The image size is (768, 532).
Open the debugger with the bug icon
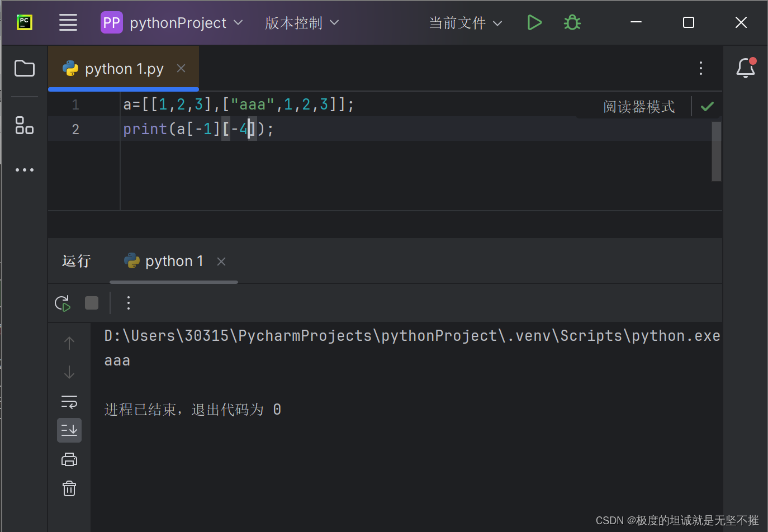coord(572,22)
